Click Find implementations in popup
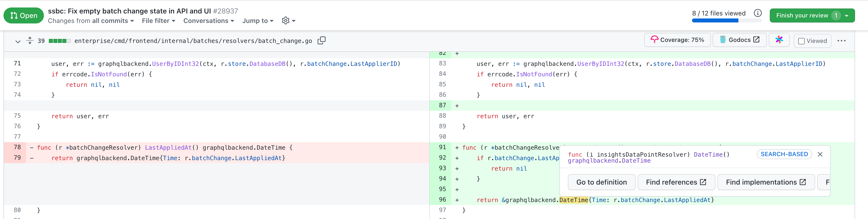 766,182
